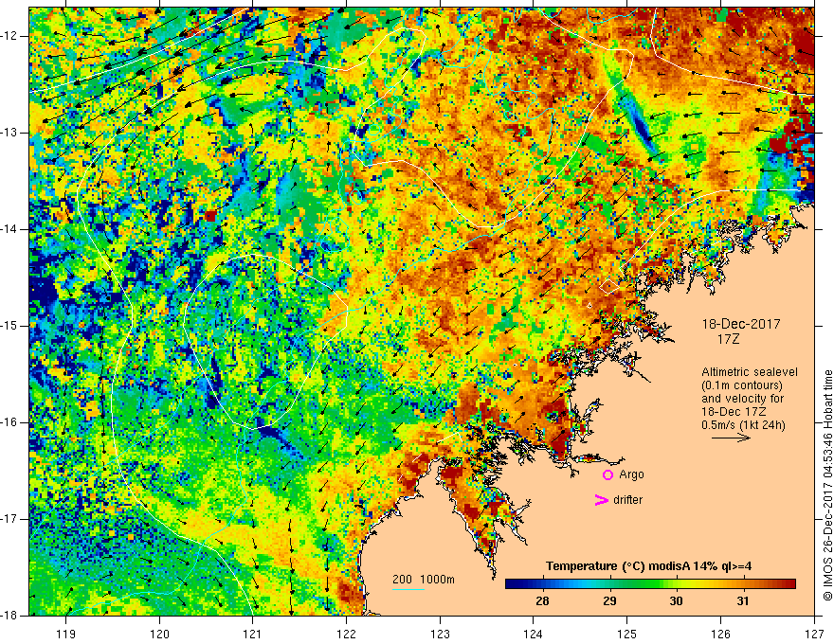Click latitude label -17 on y-axis

point(9,519)
